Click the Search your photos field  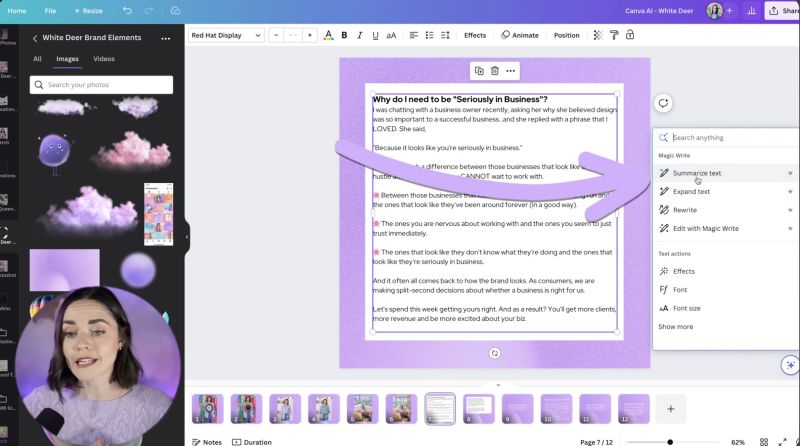pos(102,85)
